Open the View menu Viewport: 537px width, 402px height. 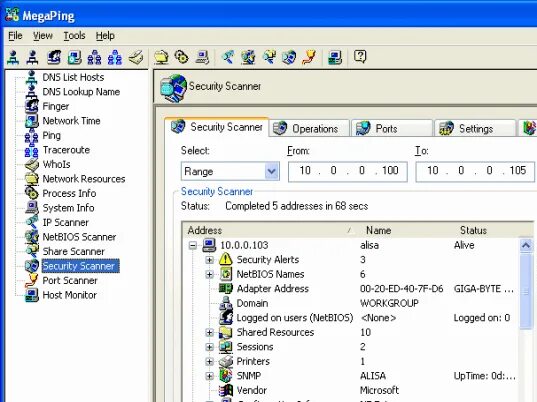[x=43, y=36]
